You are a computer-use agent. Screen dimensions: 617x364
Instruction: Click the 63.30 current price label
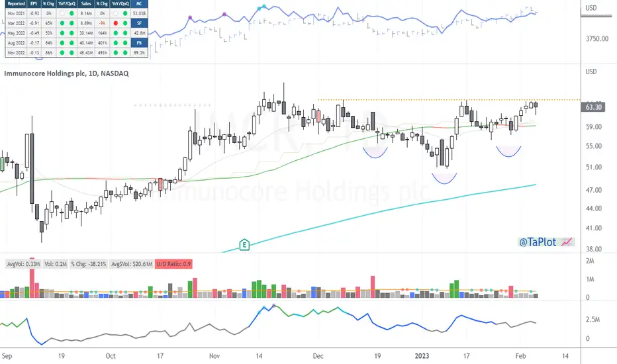tap(594, 107)
